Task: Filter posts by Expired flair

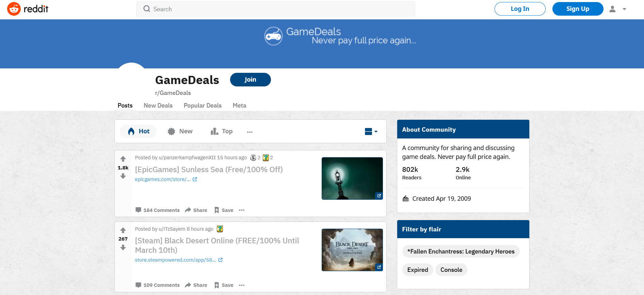Action: 417,270
